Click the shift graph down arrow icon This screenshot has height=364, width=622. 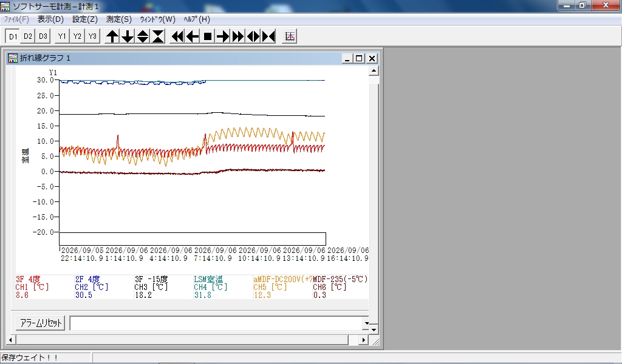point(128,36)
